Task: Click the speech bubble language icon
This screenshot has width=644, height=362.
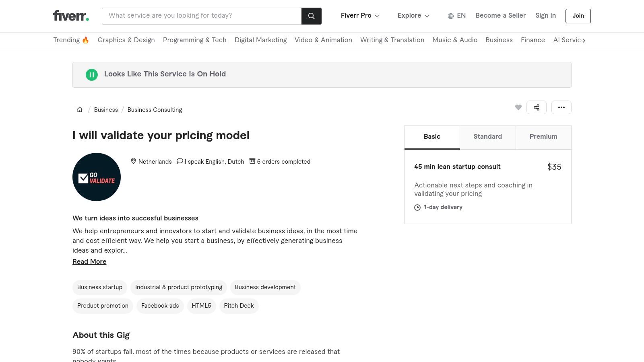Action: [x=180, y=161]
